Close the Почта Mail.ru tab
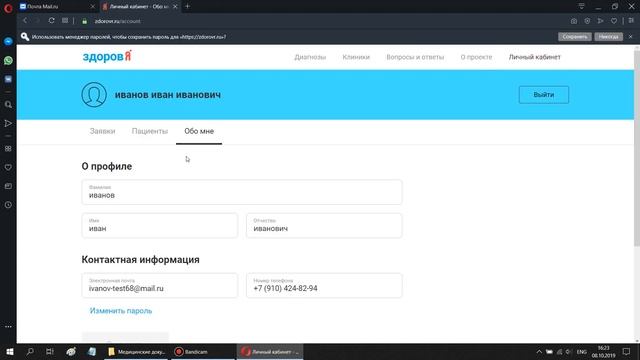The height and width of the screenshot is (360, 640). click(x=93, y=7)
